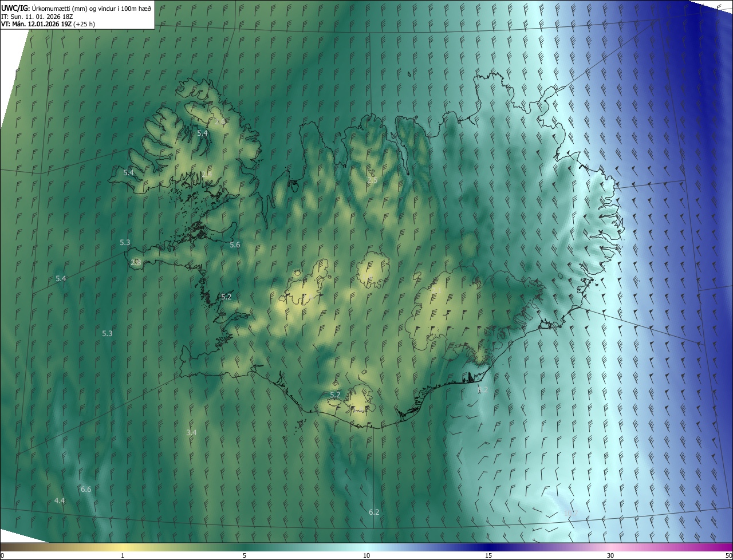The image size is (733, 560).
Task: Select the valid time line "VT: Mán. 12.01.2026 19Z (+25 h)"
Action: tap(48, 24)
